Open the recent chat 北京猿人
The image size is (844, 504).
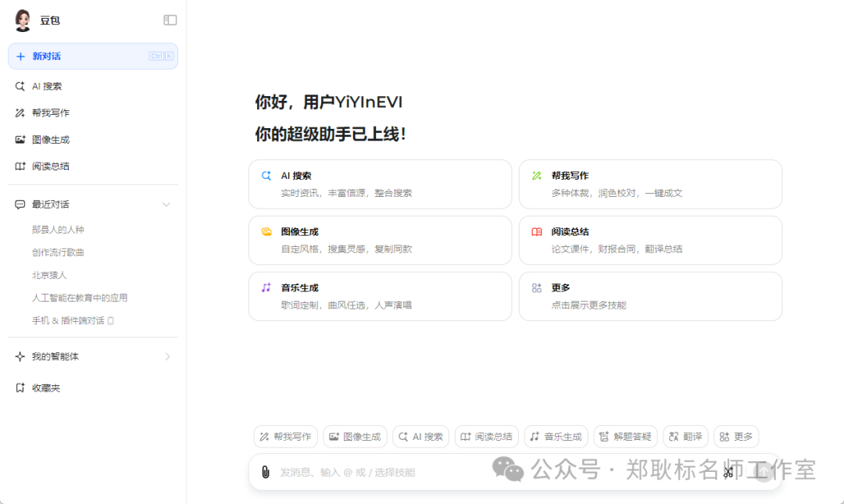(x=49, y=275)
